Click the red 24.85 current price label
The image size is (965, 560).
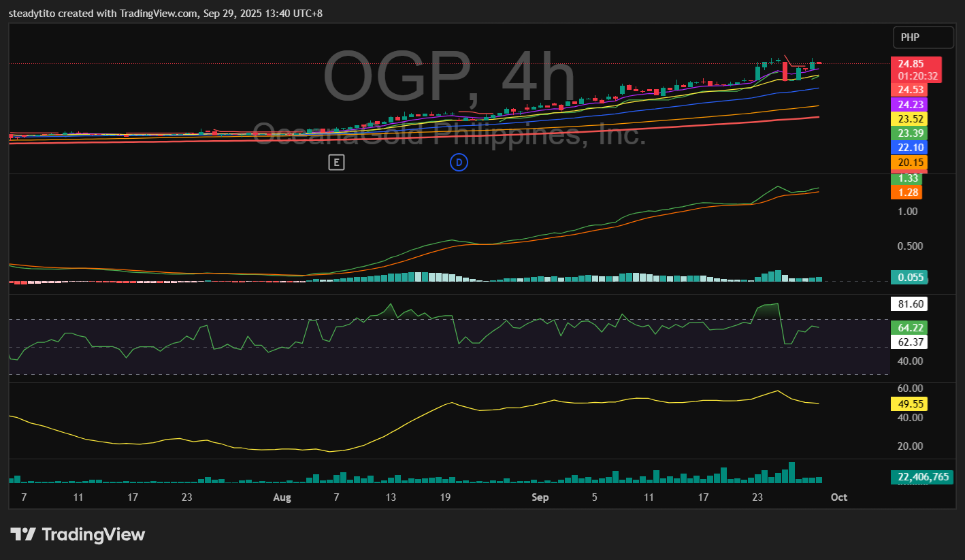tap(916, 64)
